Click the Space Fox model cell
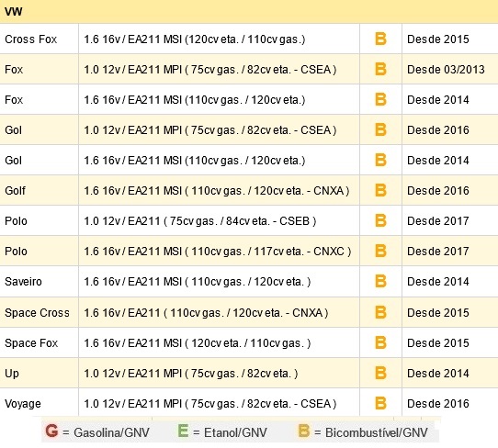Viewport: 498px width, 448px height. click(x=40, y=342)
